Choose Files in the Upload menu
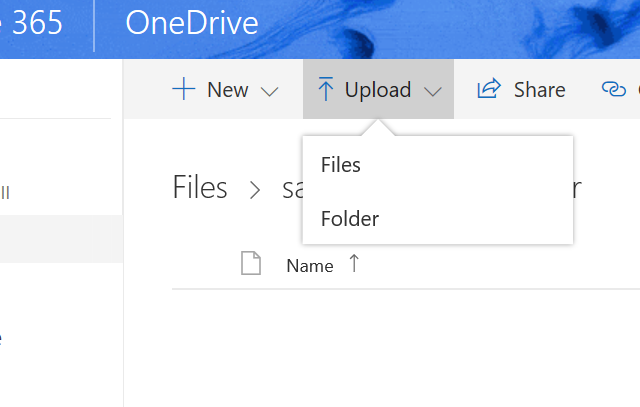 click(x=341, y=165)
